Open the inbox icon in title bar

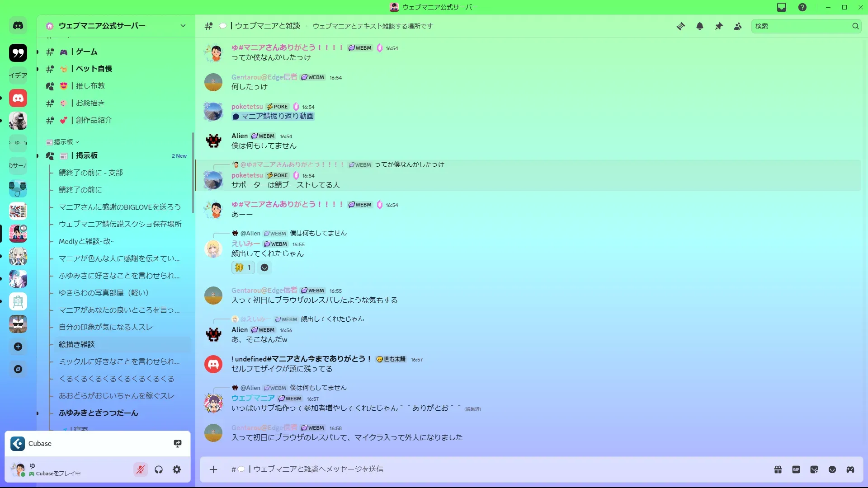[782, 7]
